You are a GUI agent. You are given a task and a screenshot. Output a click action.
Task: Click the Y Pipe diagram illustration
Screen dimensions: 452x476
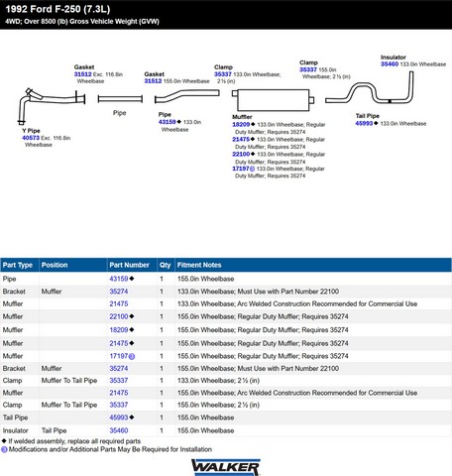tap(52, 105)
